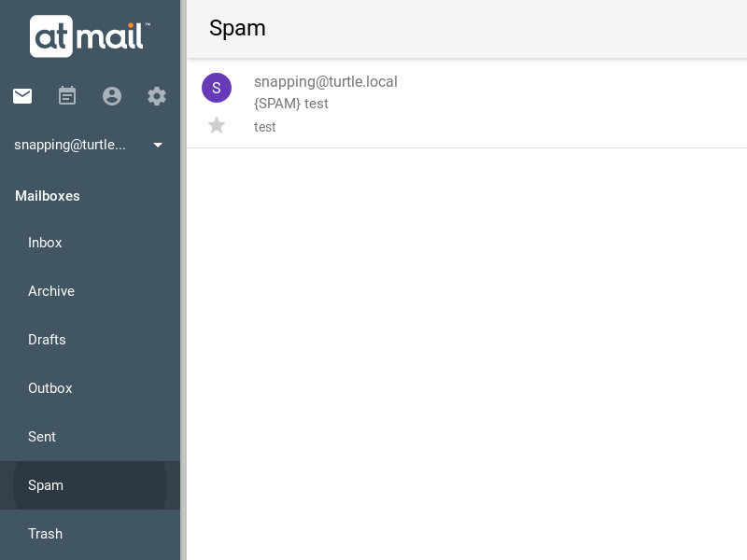This screenshot has width=747, height=560.
Task: Click the Mailboxes section heading
Action: click(x=48, y=196)
